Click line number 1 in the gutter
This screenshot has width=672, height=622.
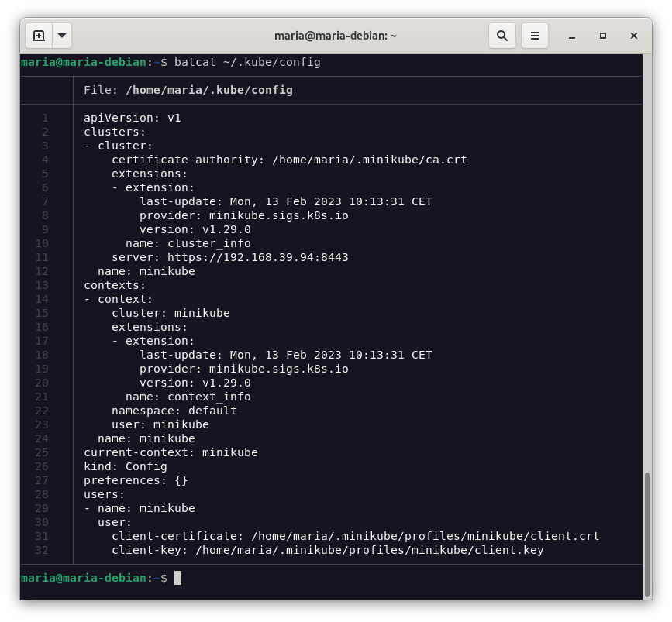[45, 118]
